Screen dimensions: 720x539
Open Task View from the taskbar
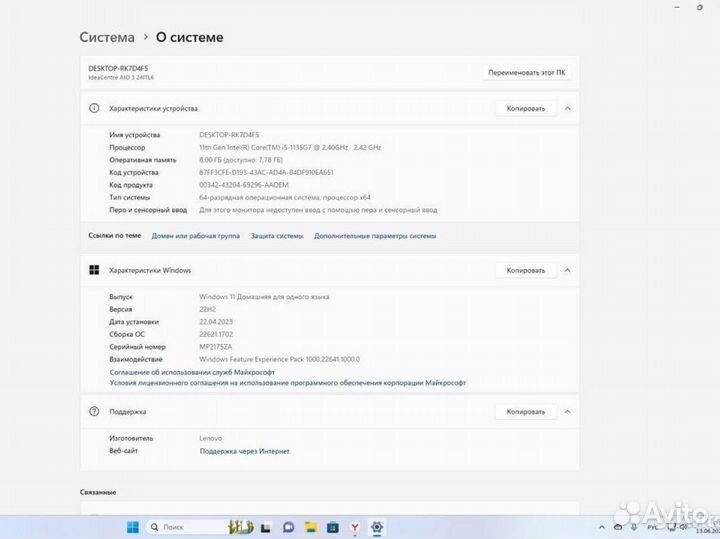pyautogui.click(x=265, y=528)
